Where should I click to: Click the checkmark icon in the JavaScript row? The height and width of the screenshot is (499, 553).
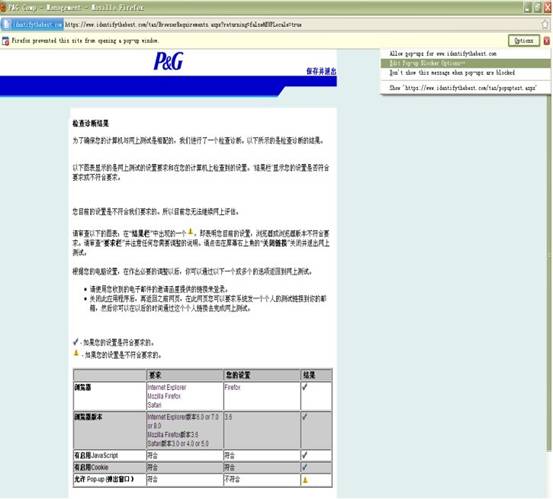pyautogui.click(x=305, y=455)
